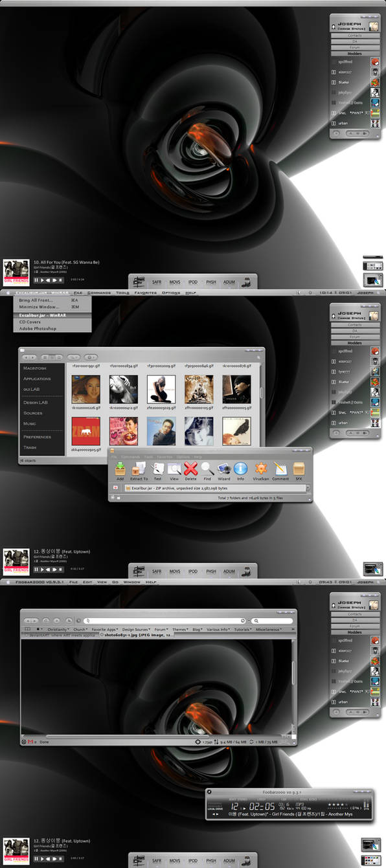The width and height of the screenshot is (386, 868).
Task: Open the Window menu in Foobar2000 menu bar
Action: pos(131,582)
